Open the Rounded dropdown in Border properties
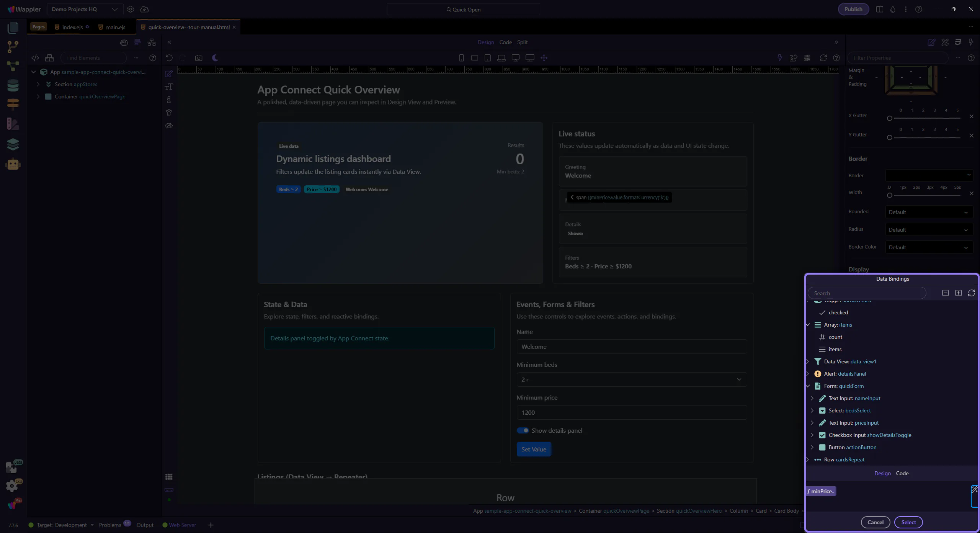Viewport: 980px width, 533px height. [929, 212]
